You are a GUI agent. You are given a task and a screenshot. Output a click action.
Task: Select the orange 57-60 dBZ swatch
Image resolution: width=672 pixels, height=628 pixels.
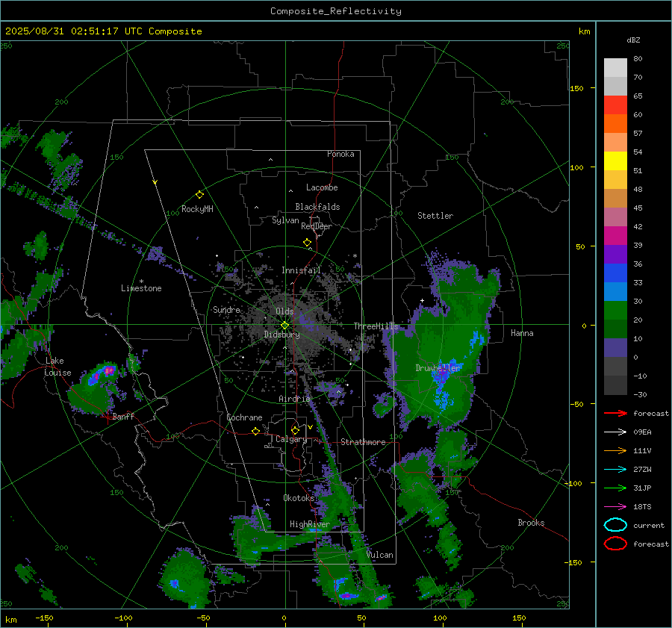(615, 124)
